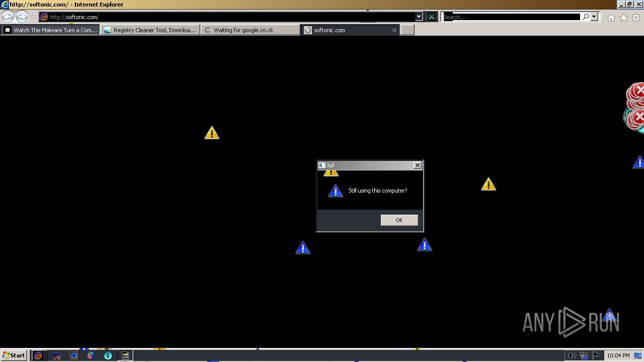The height and width of the screenshot is (362, 644).
Task: Click OK in the lol dialog
Action: point(399,220)
